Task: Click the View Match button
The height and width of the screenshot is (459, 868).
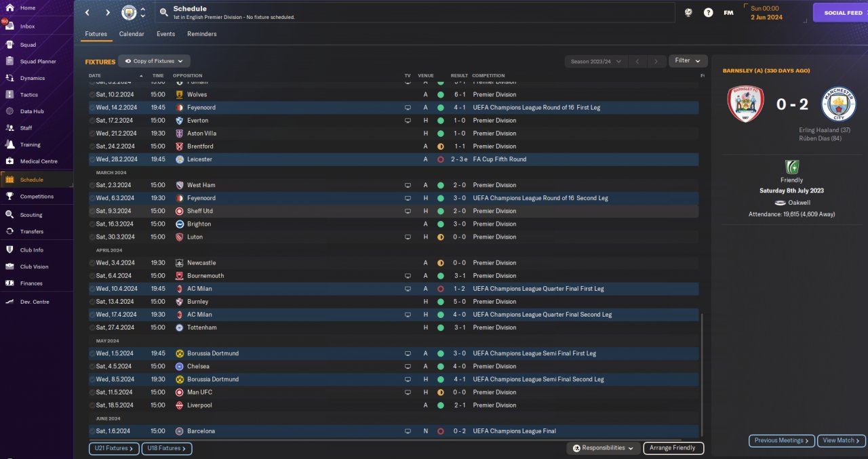Action: pyautogui.click(x=841, y=441)
